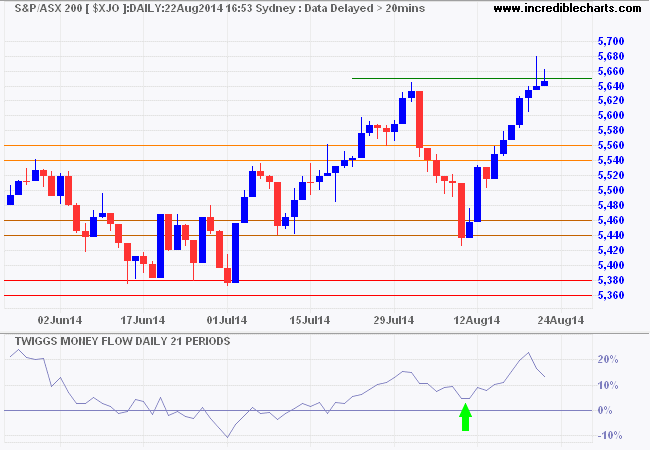
Task: Select the 5,460 price axis label
Action: 611,220
